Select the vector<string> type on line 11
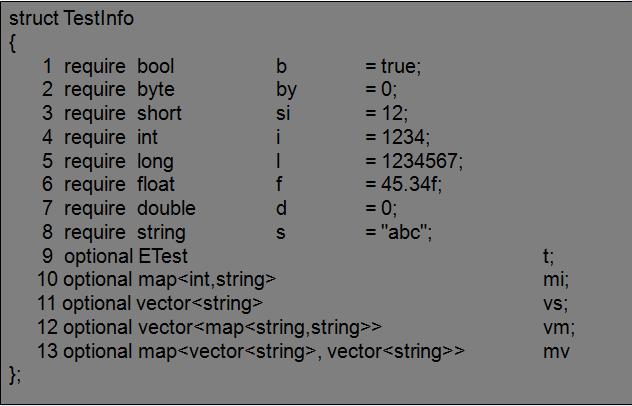Screen dimensions: 632x406 pyautogui.click(x=200, y=303)
